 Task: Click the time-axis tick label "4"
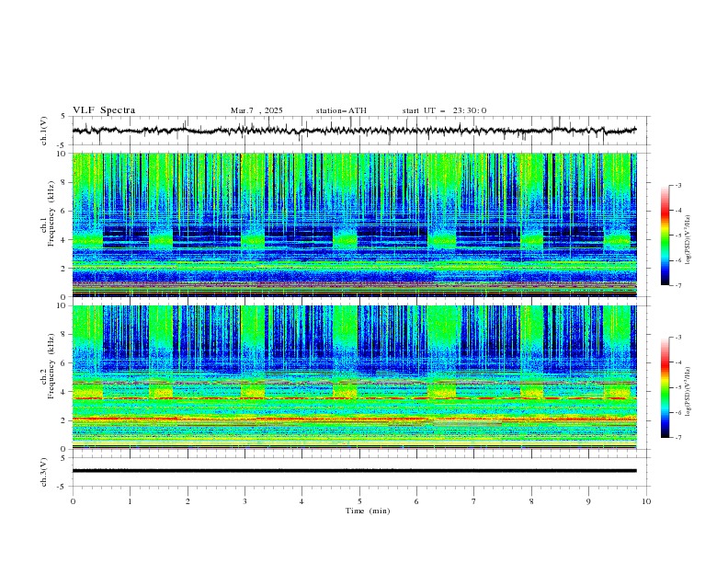[x=301, y=501]
